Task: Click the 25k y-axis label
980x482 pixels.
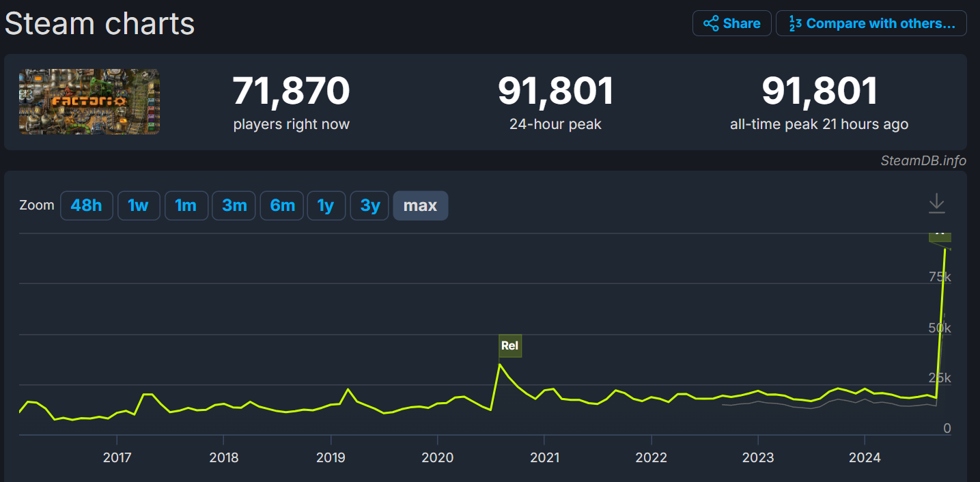Action: tap(940, 378)
